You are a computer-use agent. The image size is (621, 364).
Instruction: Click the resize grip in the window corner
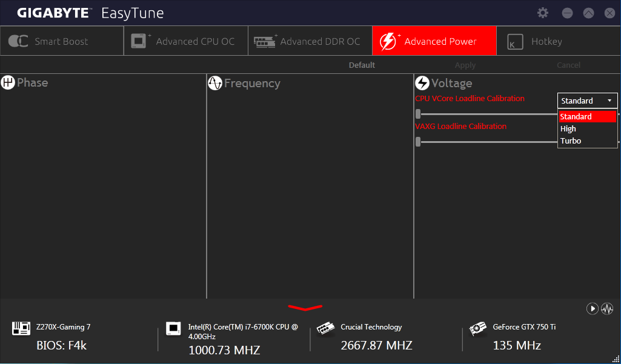click(x=616, y=359)
